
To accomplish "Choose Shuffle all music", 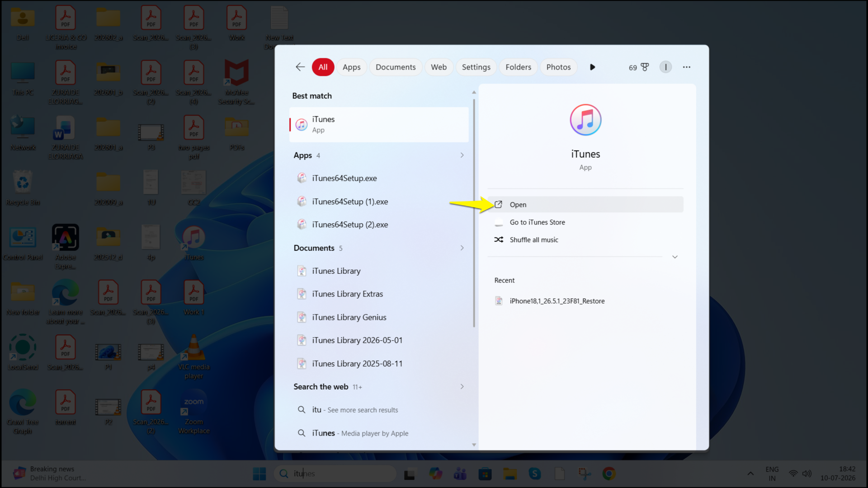I will pyautogui.click(x=585, y=239).
